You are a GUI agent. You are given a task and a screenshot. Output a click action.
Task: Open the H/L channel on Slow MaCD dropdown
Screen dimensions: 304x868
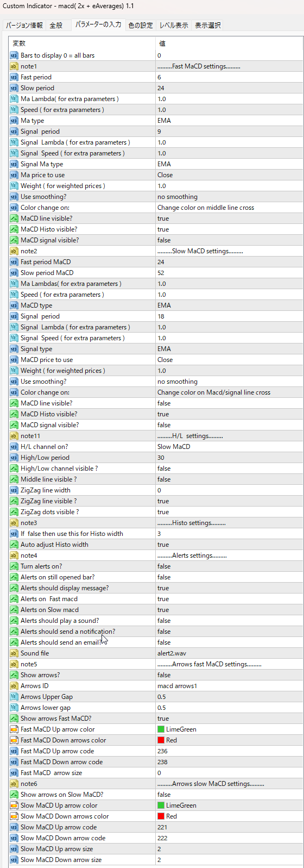pos(229,447)
